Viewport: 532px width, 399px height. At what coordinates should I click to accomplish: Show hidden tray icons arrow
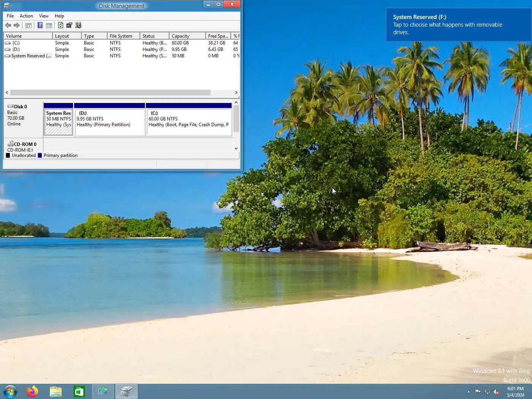click(x=469, y=392)
